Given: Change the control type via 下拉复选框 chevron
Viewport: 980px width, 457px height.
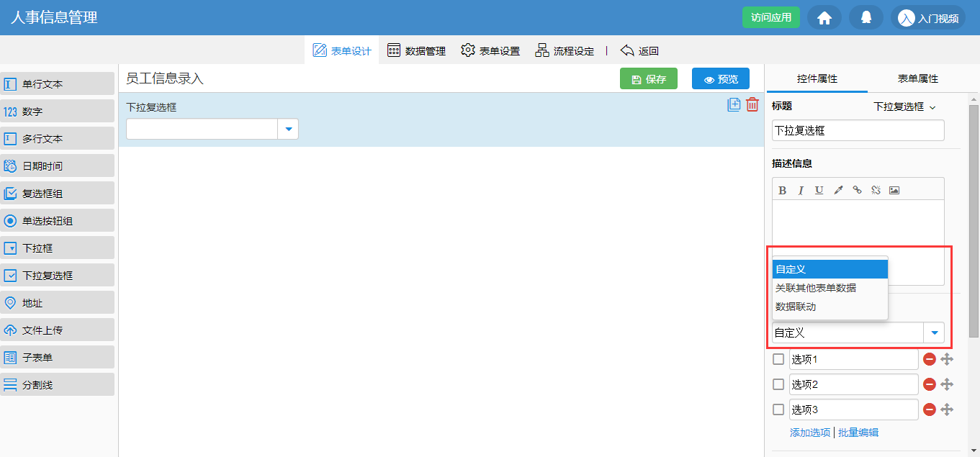Looking at the screenshot, I should (x=932, y=107).
